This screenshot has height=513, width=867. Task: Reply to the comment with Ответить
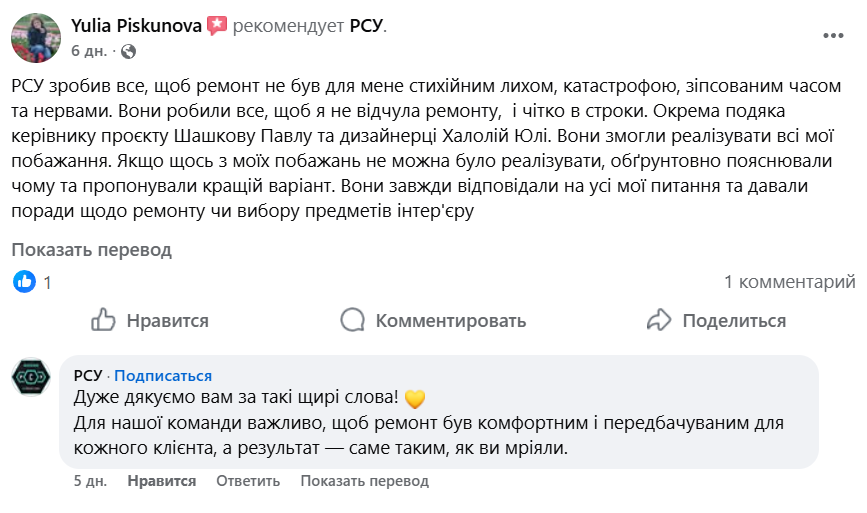248,481
